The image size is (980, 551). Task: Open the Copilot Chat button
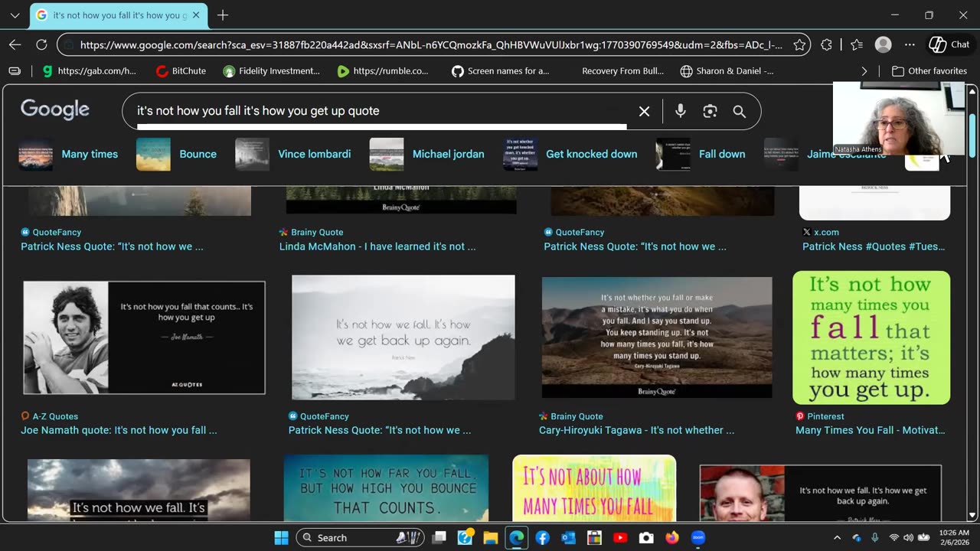[x=949, y=44]
